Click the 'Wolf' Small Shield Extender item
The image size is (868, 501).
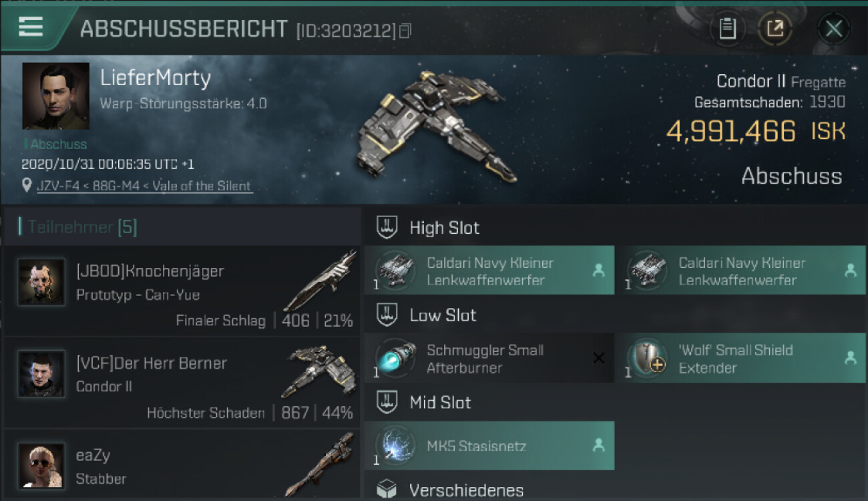point(740,358)
